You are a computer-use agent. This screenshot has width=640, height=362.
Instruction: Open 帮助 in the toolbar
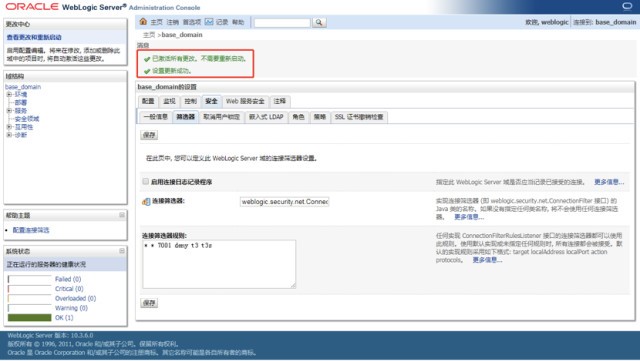point(238,22)
